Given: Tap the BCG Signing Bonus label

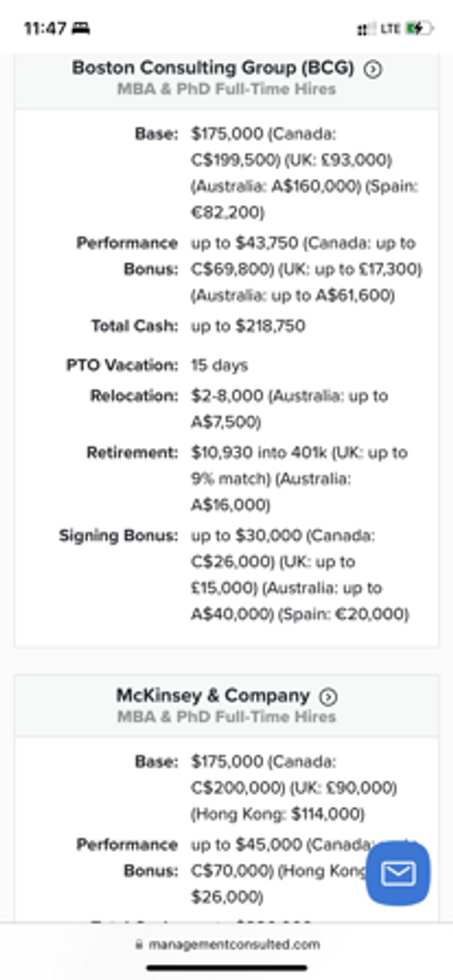Looking at the screenshot, I should [118, 535].
